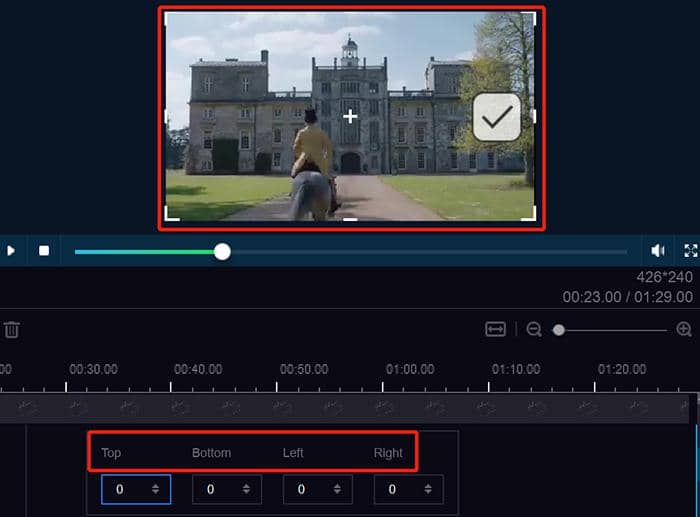Click the 01:10.00 timeline marker
Screen dimensions: 700x517
coord(516,369)
